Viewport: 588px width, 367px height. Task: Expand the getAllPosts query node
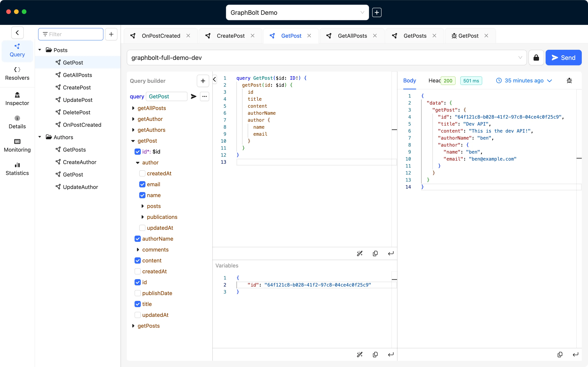point(133,108)
